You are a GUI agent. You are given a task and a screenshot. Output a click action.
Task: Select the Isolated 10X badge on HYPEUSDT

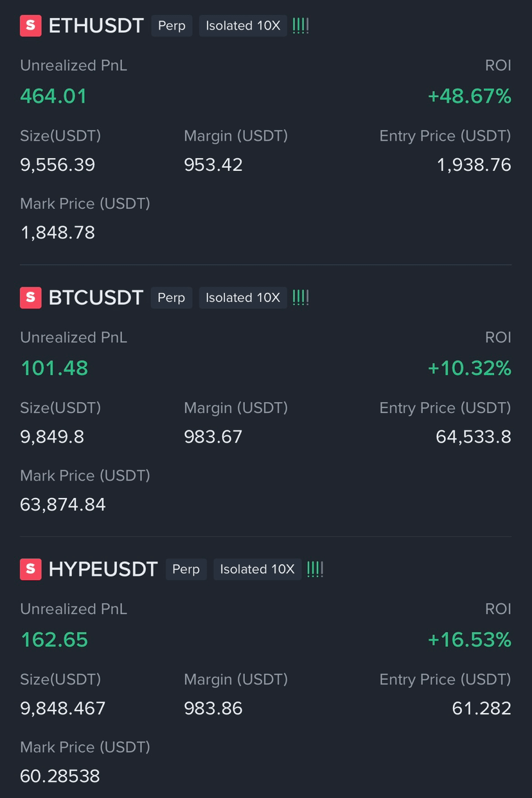coord(257,569)
